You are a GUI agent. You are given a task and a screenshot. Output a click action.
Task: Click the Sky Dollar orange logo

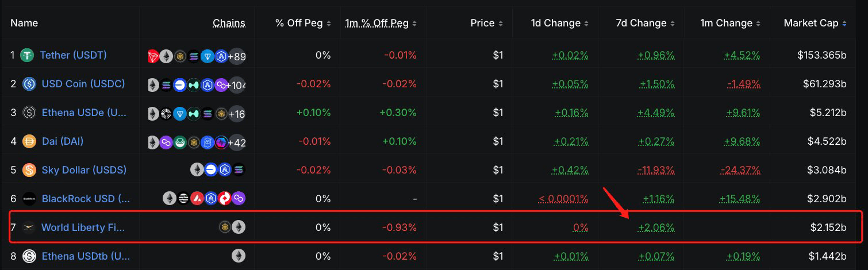tap(29, 170)
